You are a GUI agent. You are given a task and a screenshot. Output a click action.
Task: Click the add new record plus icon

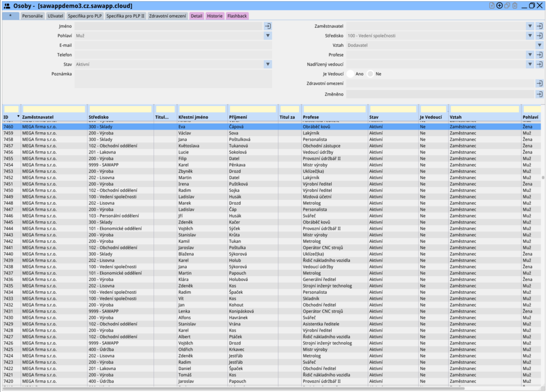pyautogui.click(x=500, y=6)
